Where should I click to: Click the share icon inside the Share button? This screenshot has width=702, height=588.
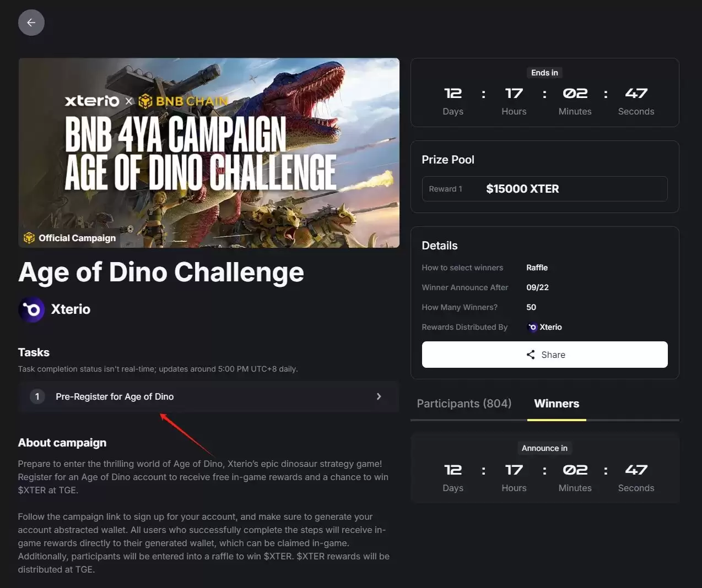click(530, 355)
